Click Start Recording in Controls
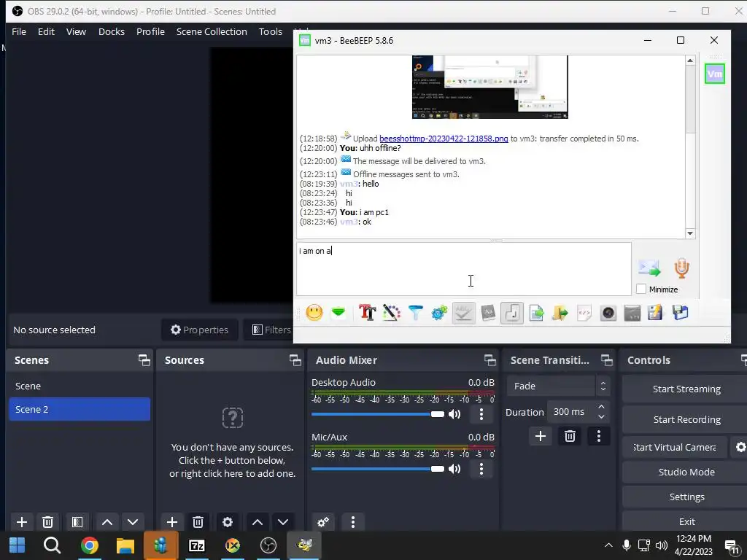747x560 pixels. (x=686, y=419)
